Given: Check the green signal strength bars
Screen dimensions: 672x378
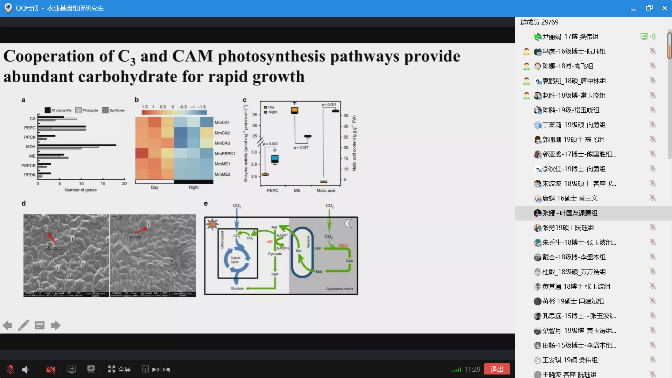Looking at the screenshot, I should [x=456, y=369].
